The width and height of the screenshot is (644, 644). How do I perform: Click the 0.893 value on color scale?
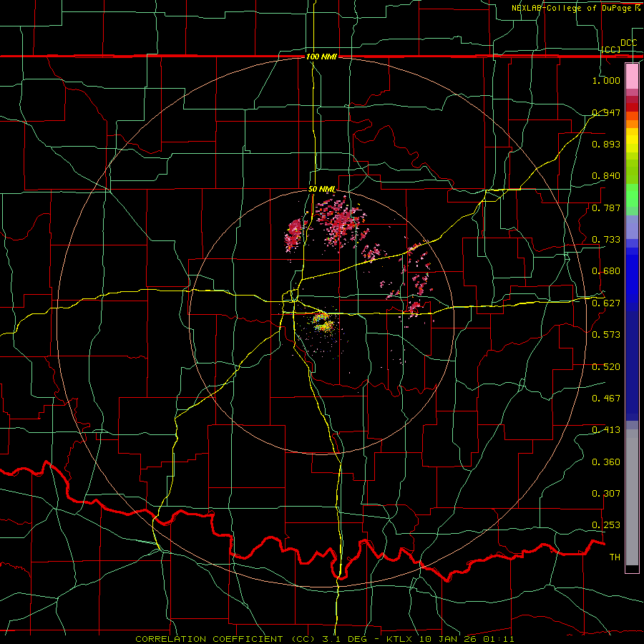(606, 144)
